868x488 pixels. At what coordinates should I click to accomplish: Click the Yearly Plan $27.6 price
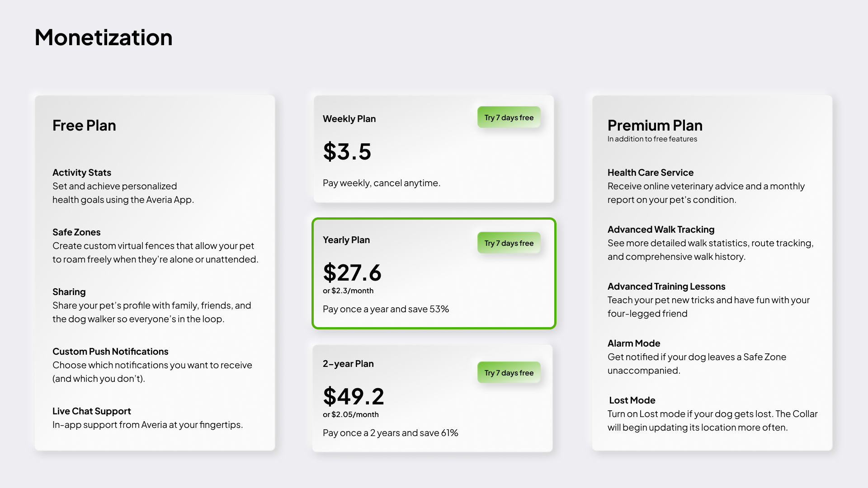click(x=352, y=272)
